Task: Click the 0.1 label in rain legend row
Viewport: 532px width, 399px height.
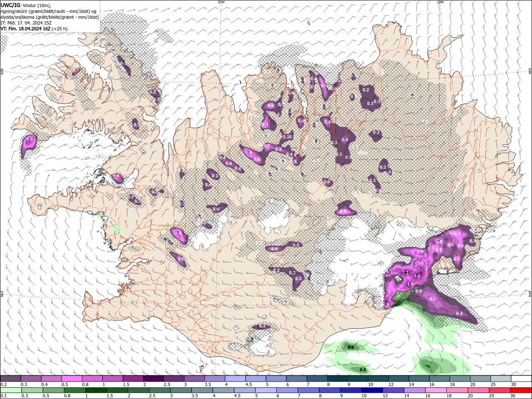Action: coord(3,396)
